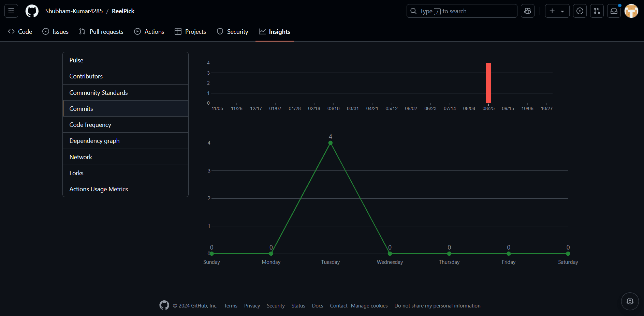Open Privacy link in footer
The height and width of the screenshot is (316, 644).
(252, 306)
